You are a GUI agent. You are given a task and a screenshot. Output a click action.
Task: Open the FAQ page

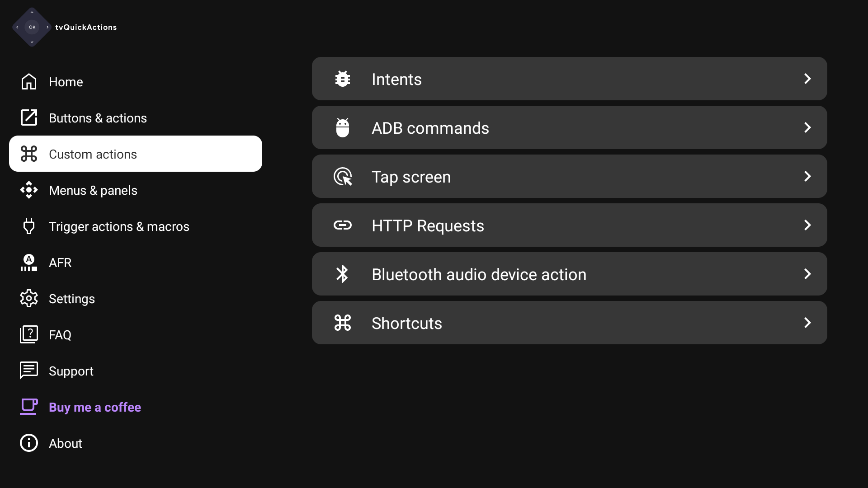click(x=60, y=334)
